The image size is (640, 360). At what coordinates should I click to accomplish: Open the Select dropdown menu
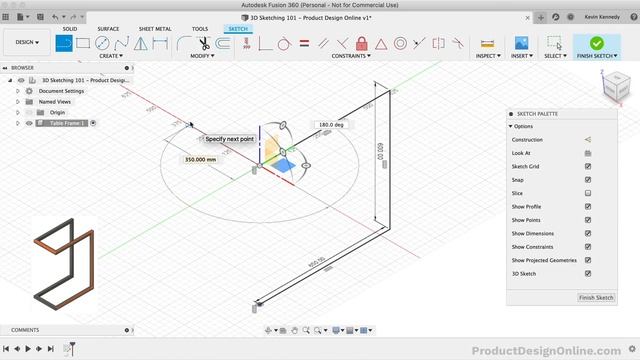pyautogui.click(x=555, y=56)
